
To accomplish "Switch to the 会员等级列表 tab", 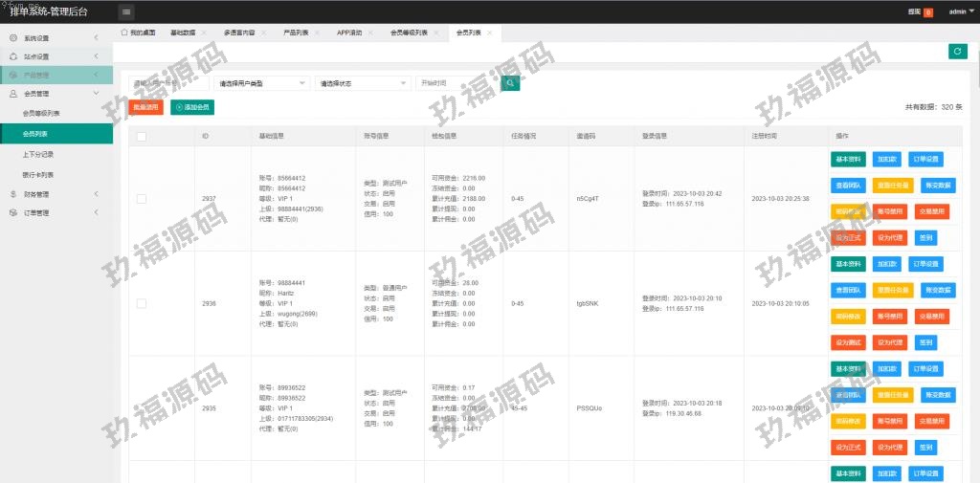I will 409,33.
